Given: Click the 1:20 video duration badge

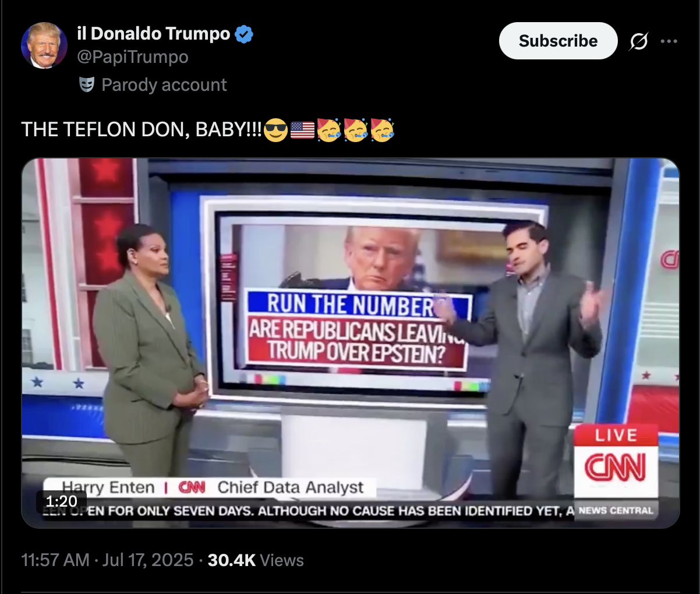Looking at the screenshot, I should point(61,501).
